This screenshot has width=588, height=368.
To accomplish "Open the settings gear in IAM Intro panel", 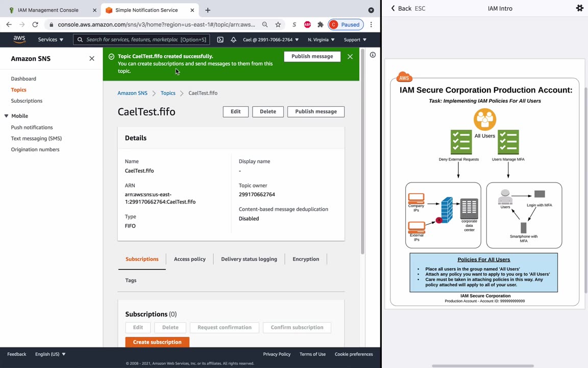I will point(579,8).
